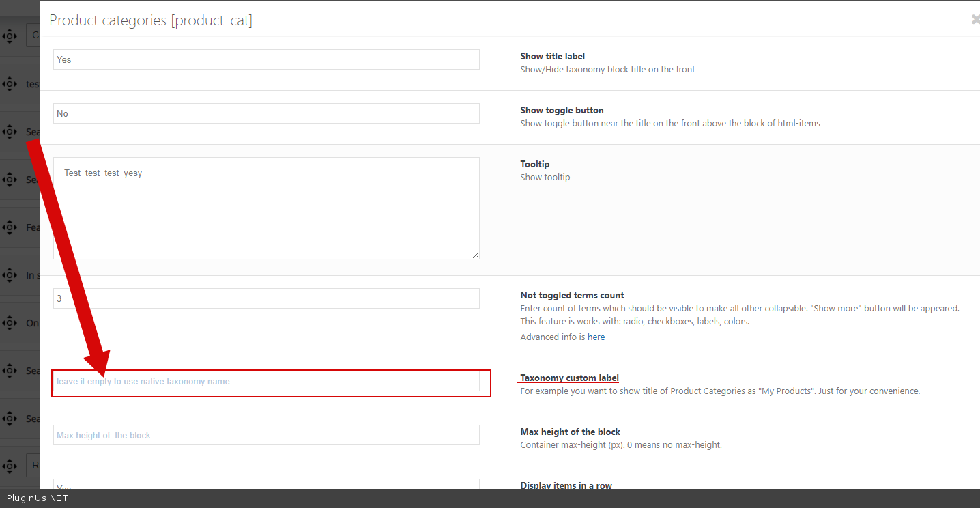980x508 pixels.
Task: Click the move handle next to the 'Fea' row
Action: coord(10,227)
